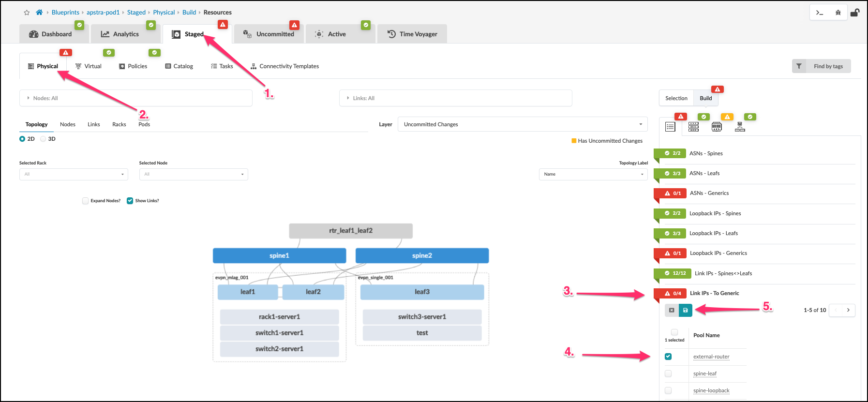Open the Layer dropdown showing Uncommitted Changes
Image resolution: width=868 pixels, height=402 pixels.
pyautogui.click(x=522, y=124)
